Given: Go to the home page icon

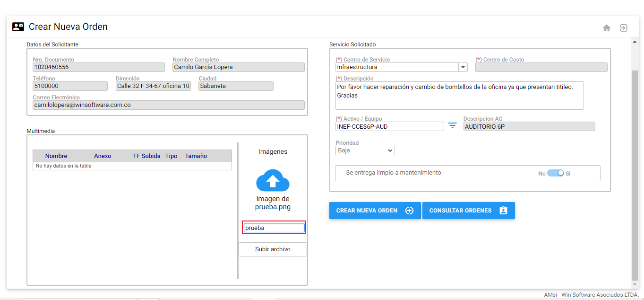Looking at the screenshot, I should 607,28.
